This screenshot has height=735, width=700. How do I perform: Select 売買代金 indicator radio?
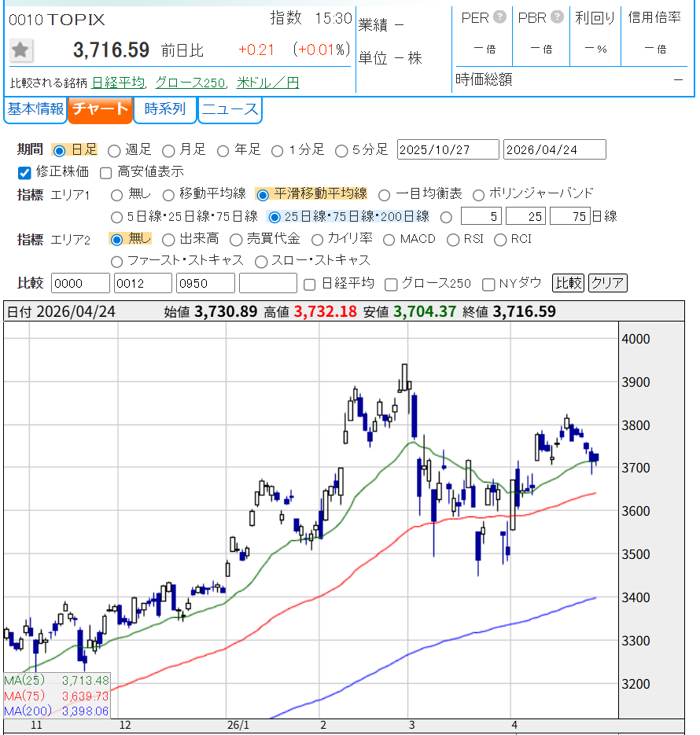coord(236,240)
